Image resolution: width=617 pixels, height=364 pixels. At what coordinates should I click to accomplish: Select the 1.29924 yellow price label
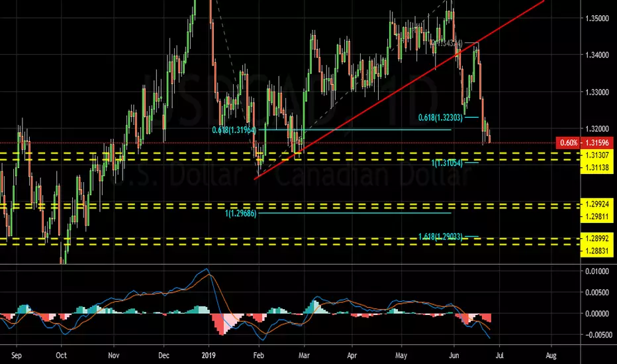[x=597, y=205]
